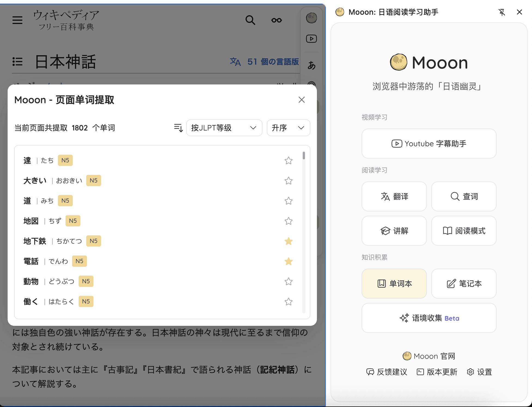Star the word 達

pos(288,160)
